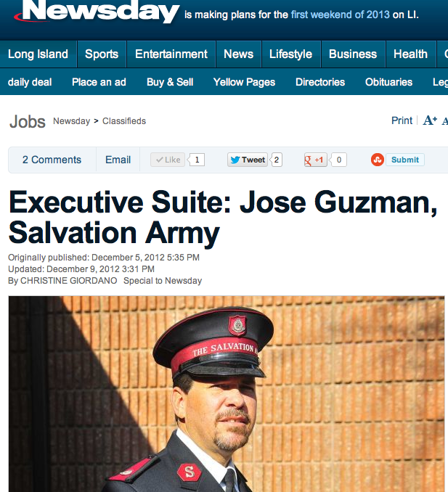Image resolution: width=448 pixels, height=492 pixels.
Task: Open the Tweet count bubble
Action: pos(276,160)
